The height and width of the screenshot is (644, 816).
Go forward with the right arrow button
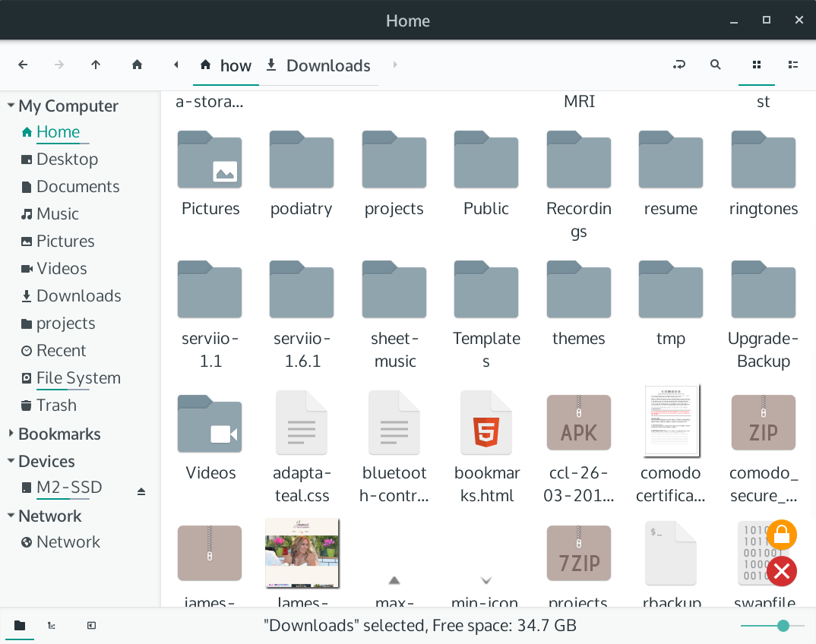click(59, 65)
